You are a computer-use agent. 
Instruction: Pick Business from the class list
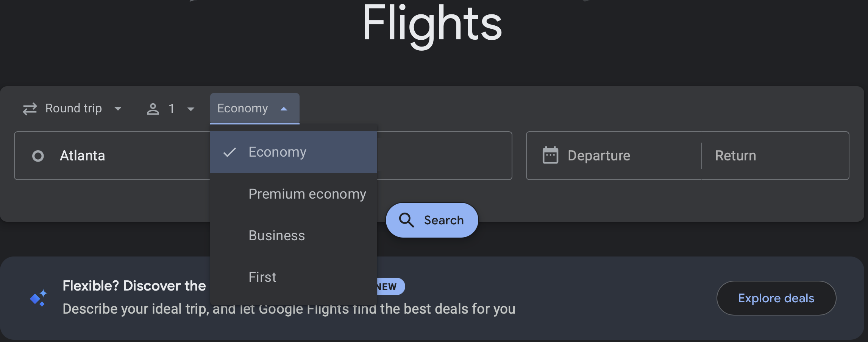click(276, 236)
